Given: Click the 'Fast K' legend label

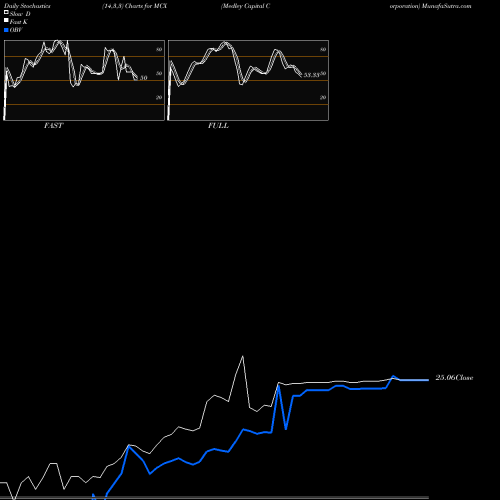Looking at the screenshot, I should 19,22.
